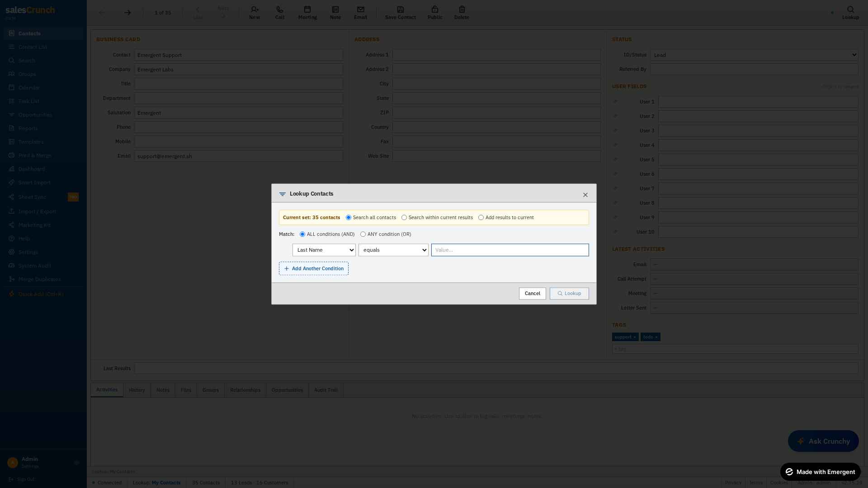Click the My Contacts lookup link
This screenshot has height=488, width=868.
click(166, 483)
